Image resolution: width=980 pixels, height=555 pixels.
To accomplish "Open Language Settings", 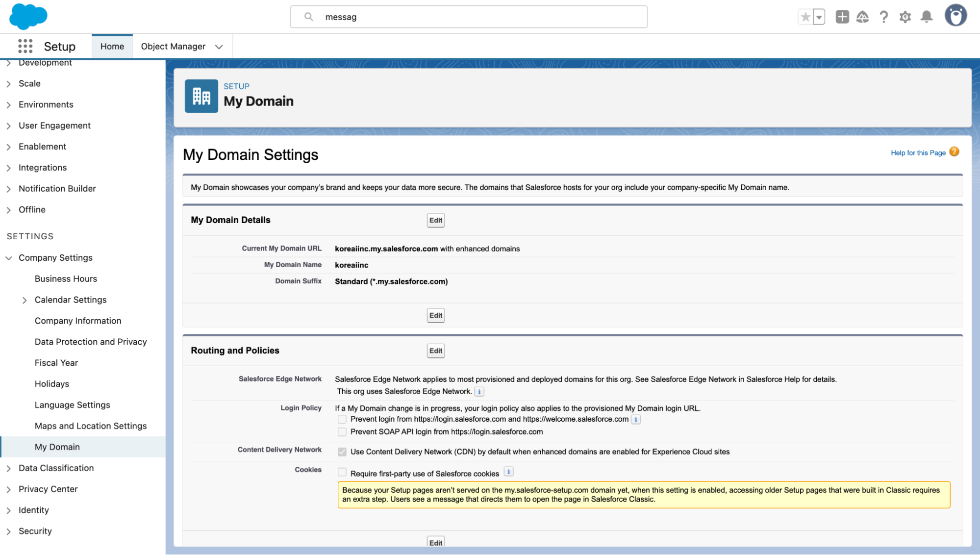I will 73,405.
